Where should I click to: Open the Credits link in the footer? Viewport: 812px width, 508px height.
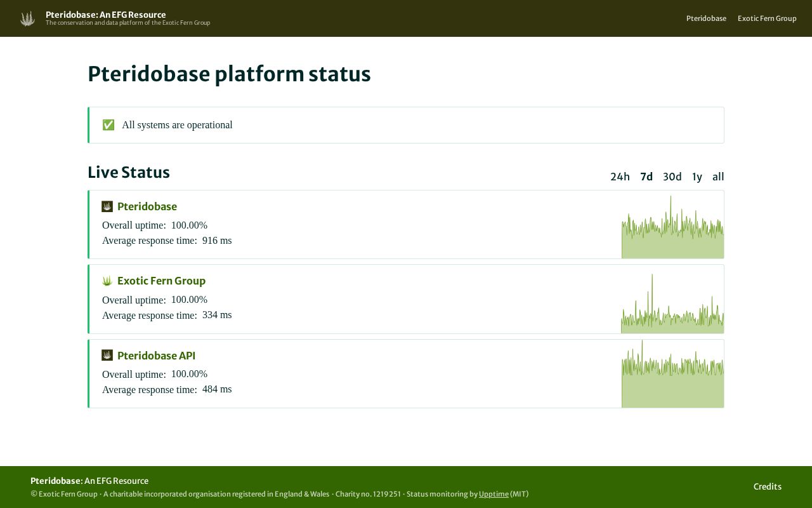tap(768, 486)
